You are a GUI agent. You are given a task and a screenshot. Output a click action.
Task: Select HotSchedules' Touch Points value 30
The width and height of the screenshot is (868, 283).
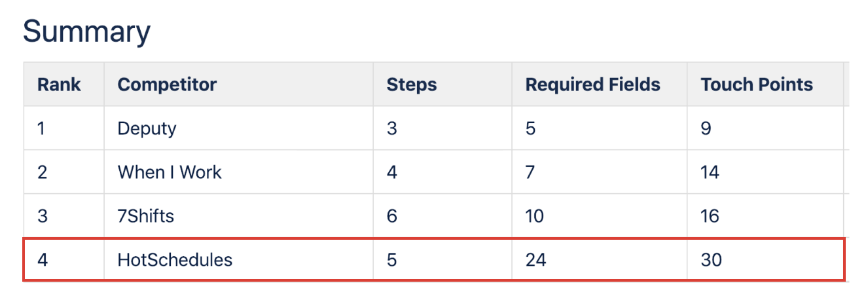click(x=711, y=260)
